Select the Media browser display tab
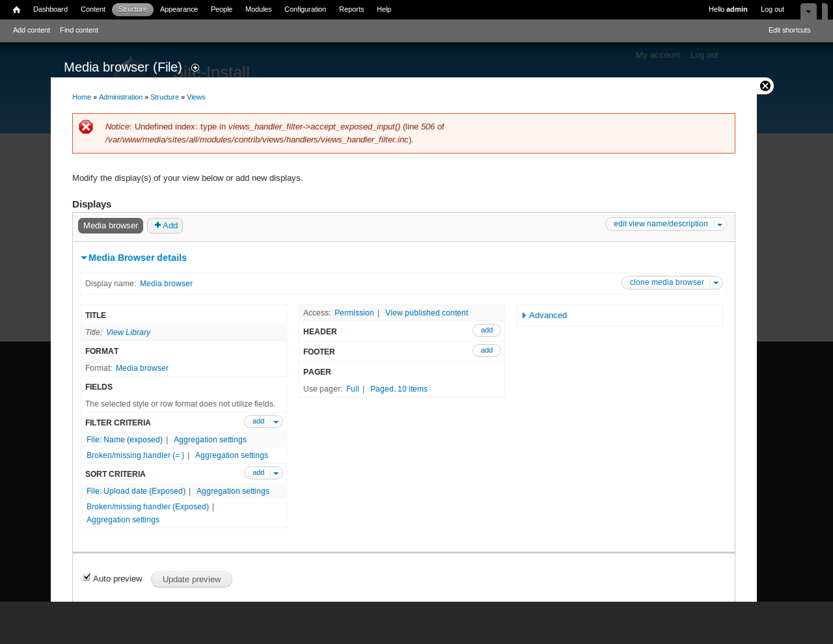The image size is (833, 644). tap(110, 226)
